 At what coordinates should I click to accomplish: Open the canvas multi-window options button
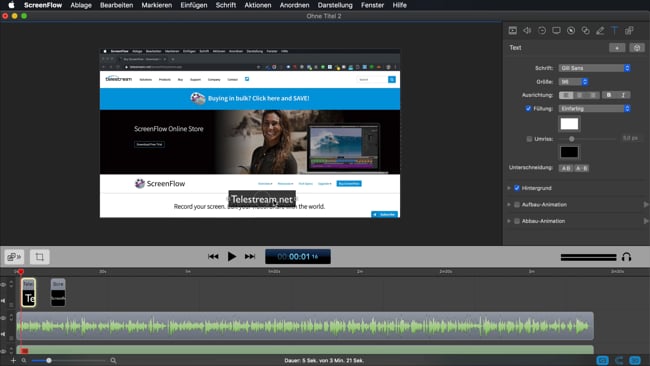point(14,257)
